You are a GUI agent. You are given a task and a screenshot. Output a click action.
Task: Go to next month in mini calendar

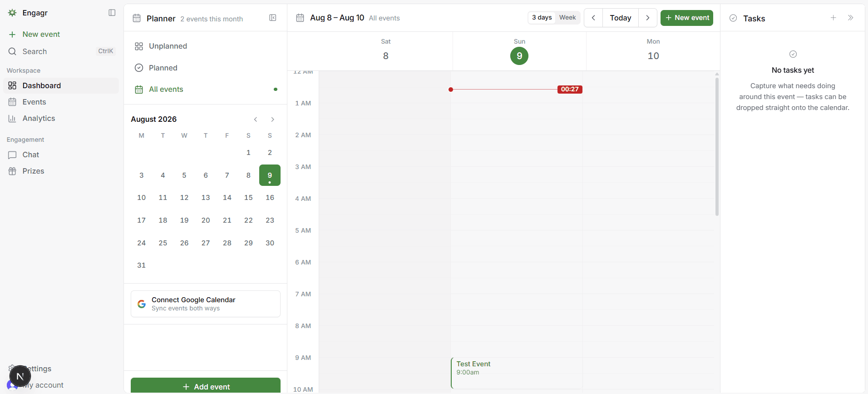(272, 120)
